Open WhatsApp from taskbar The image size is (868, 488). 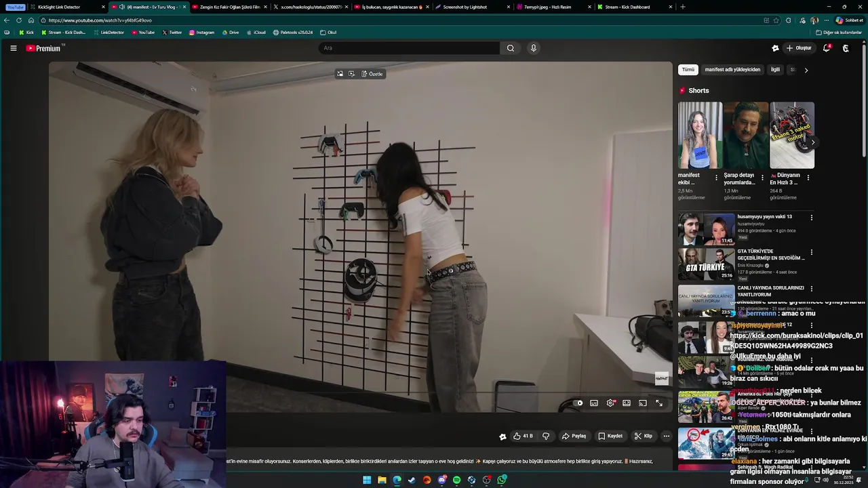[x=502, y=480]
